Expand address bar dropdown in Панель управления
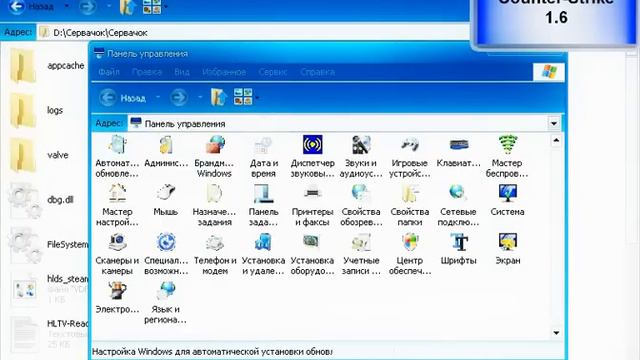The width and height of the screenshot is (640, 360). point(553,123)
